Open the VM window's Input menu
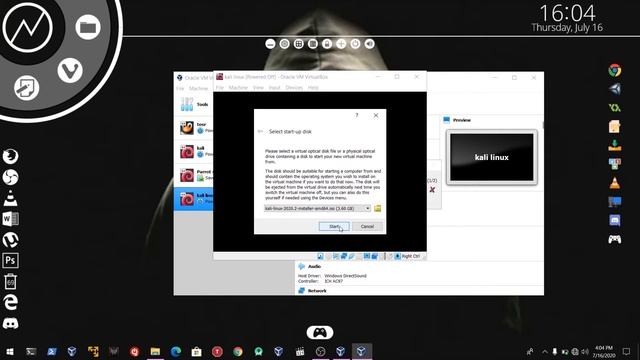 274,88
